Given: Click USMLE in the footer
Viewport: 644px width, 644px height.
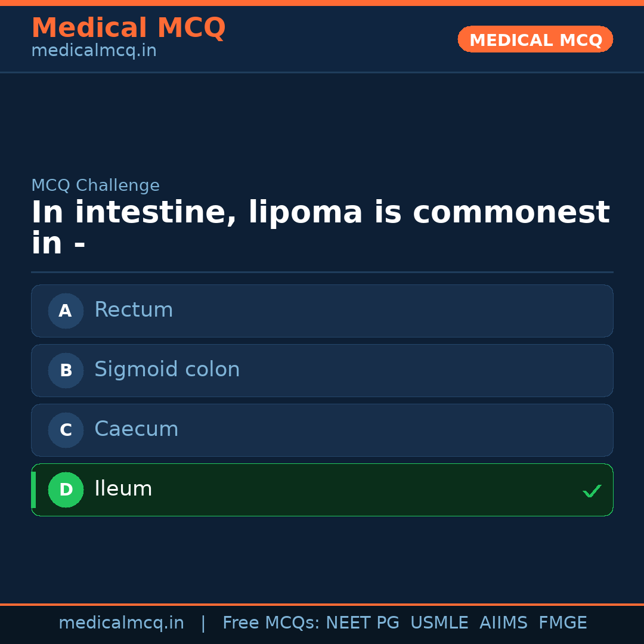Looking at the screenshot, I should click(439, 623).
